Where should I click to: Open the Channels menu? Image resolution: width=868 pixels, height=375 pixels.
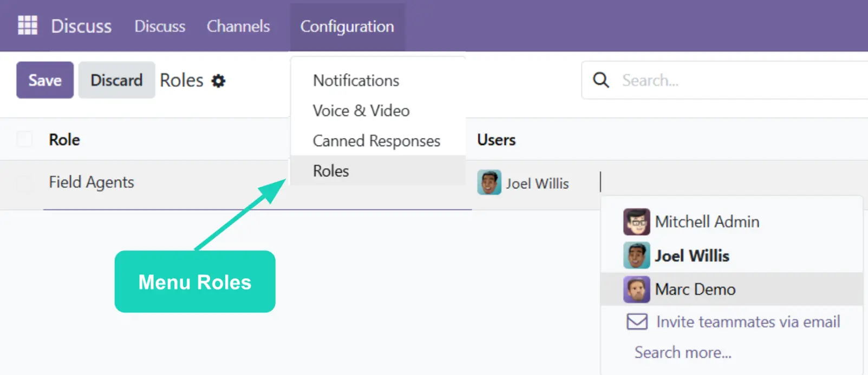point(238,26)
